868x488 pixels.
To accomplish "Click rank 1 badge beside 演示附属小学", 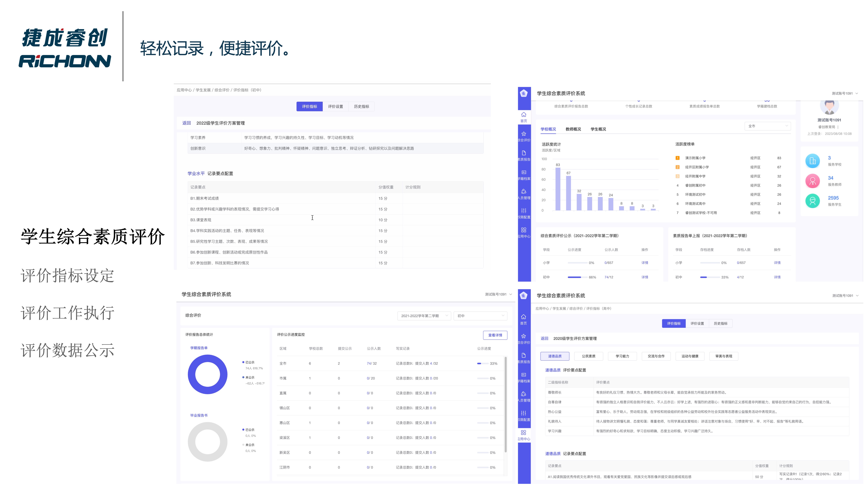I will tap(677, 158).
